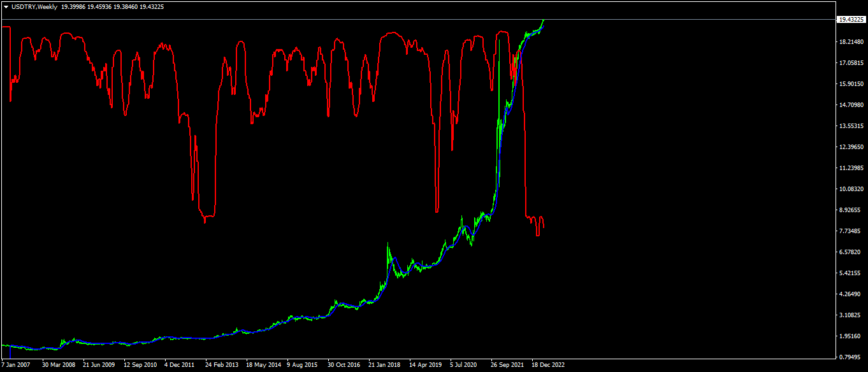This screenshot has width=868, height=372.
Task: Click the USDTRY,Weekly symbol label
Action: tap(34, 7)
